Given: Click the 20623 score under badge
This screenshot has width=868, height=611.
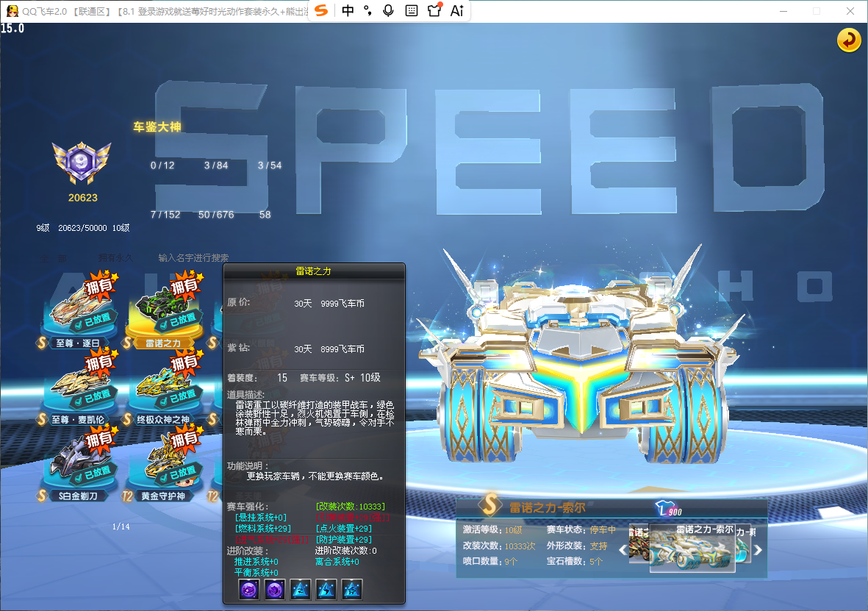Looking at the screenshot, I should point(82,198).
